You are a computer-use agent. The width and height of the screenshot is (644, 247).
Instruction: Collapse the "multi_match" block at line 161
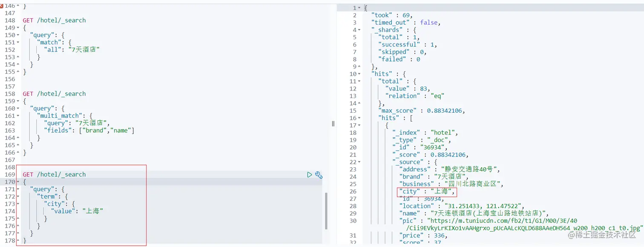click(18, 116)
